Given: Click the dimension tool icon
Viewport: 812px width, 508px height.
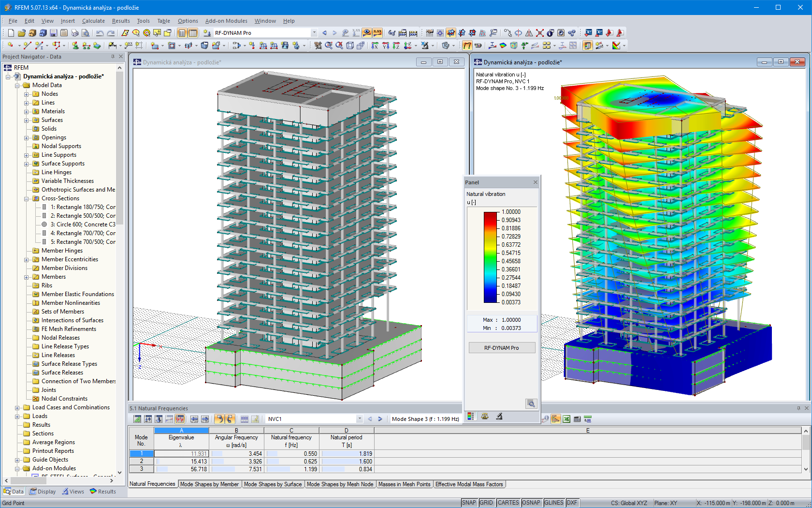Looking at the screenshot, I should coord(113,45).
